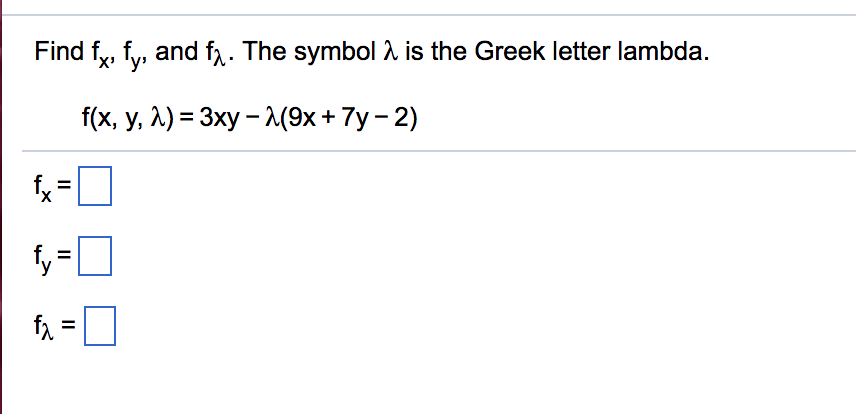
Task: Click the answer box for f sub x
Action: 95,186
